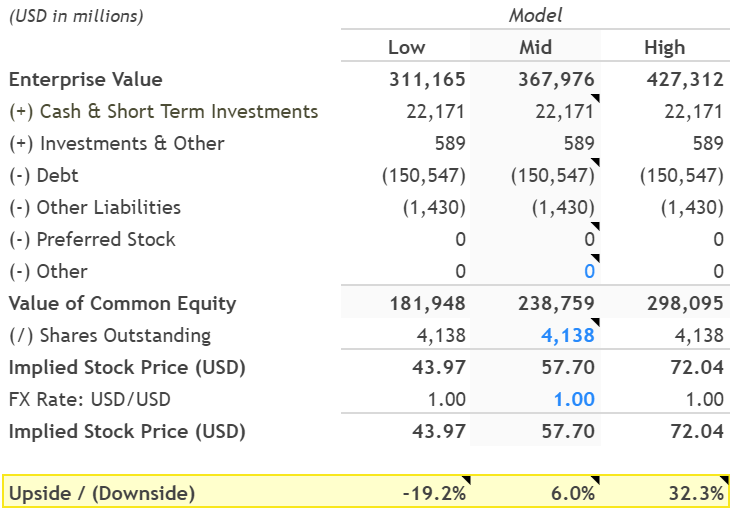This screenshot has width=732, height=513.
Task: Click the Upside / (Downside) row label
Action: point(101,492)
